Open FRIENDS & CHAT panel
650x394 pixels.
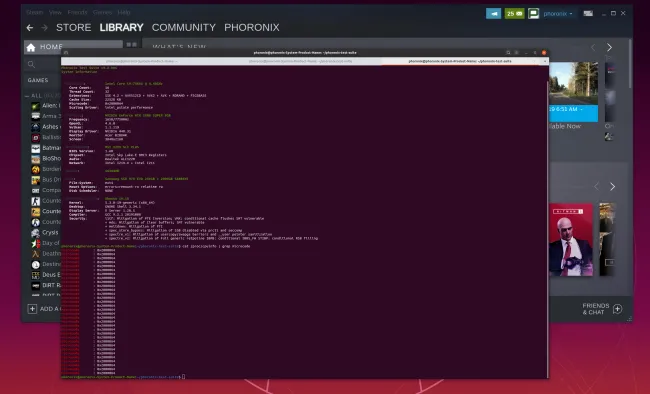(x=596, y=309)
